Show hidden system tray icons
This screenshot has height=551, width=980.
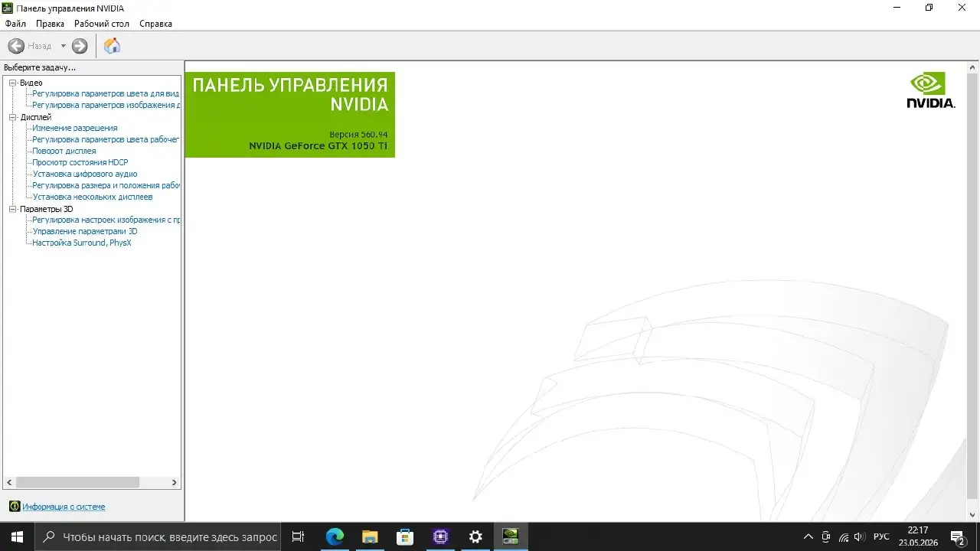[808, 537]
